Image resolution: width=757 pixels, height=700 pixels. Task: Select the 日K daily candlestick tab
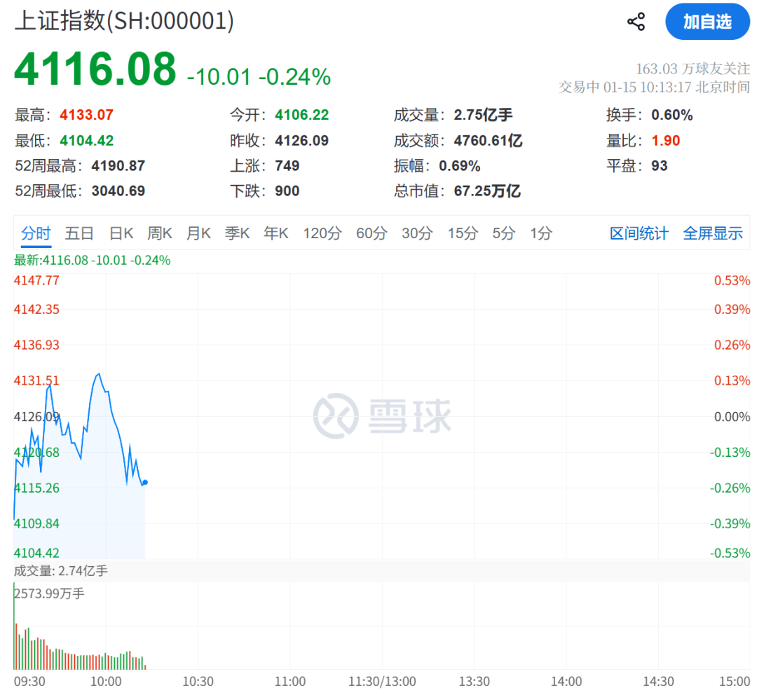tap(121, 233)
